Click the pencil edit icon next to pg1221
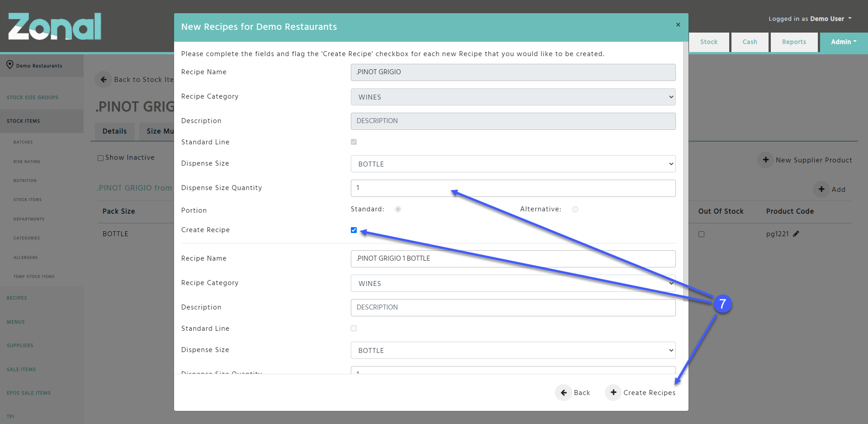868x424 pixels. tap(796, 234)
